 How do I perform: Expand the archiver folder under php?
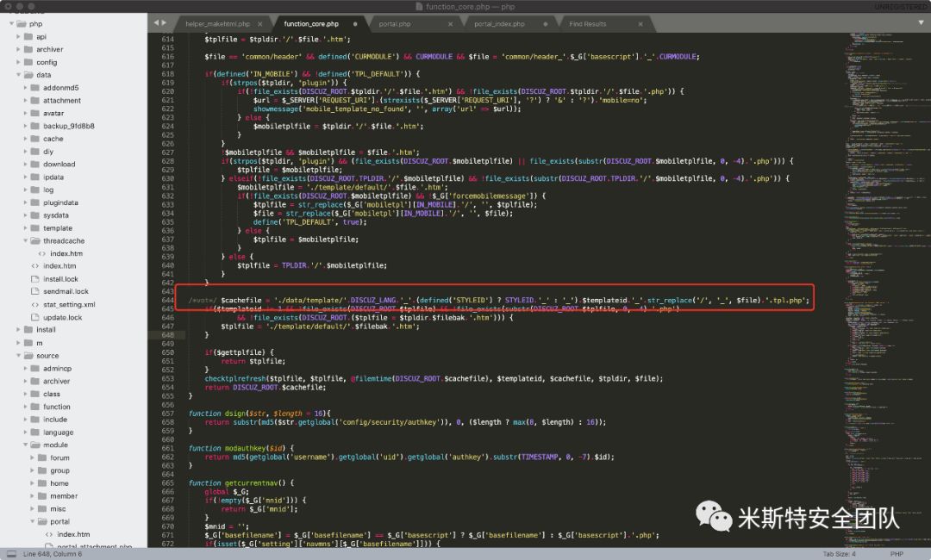click(x=18, y=49)
